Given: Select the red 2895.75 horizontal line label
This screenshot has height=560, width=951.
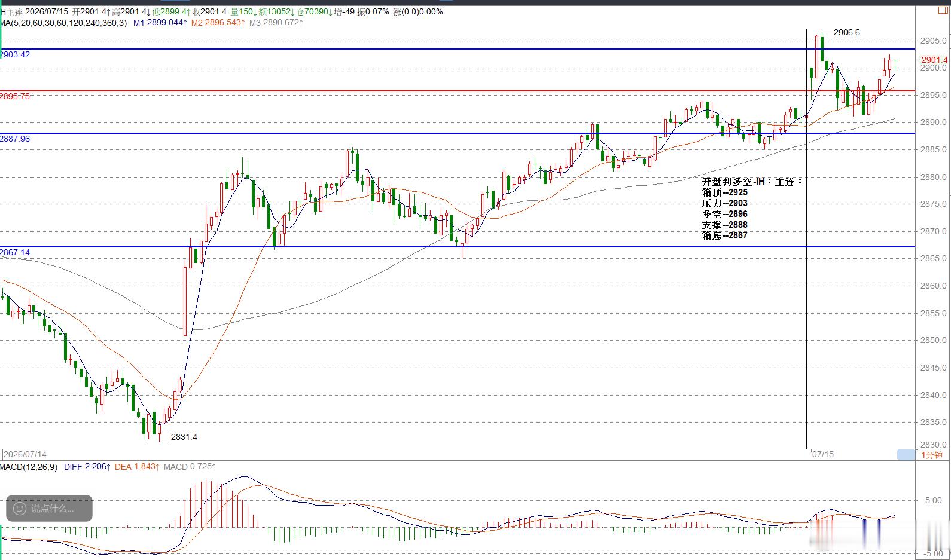Looking at the screenshot, I should pyautogui.click(x=15, y=96).
